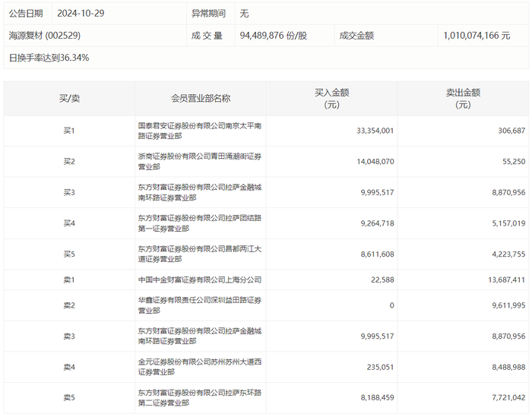Select 金元证券 苏州大道西 branch name
532x417 pixels.
(x=199, y=367)
